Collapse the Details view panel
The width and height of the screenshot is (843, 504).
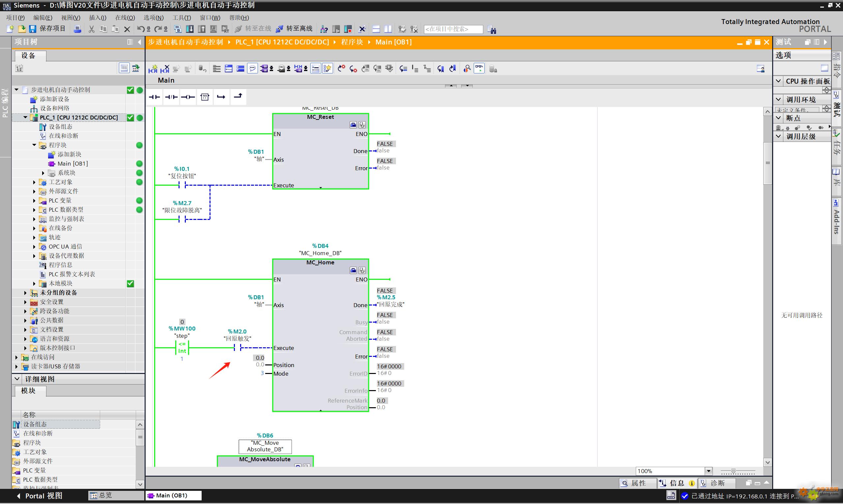pyautogui.click(x=17, y=379)
